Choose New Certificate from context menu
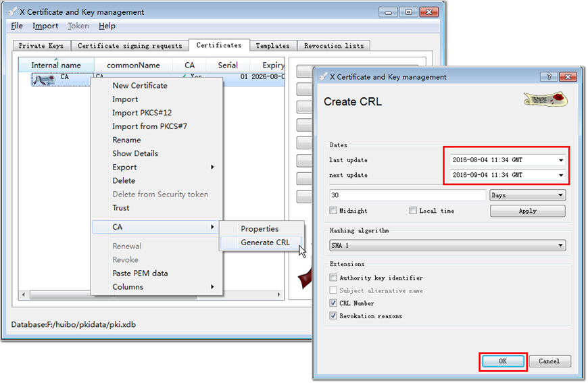The height and width of the screenshot is (383, 588). 157,85
